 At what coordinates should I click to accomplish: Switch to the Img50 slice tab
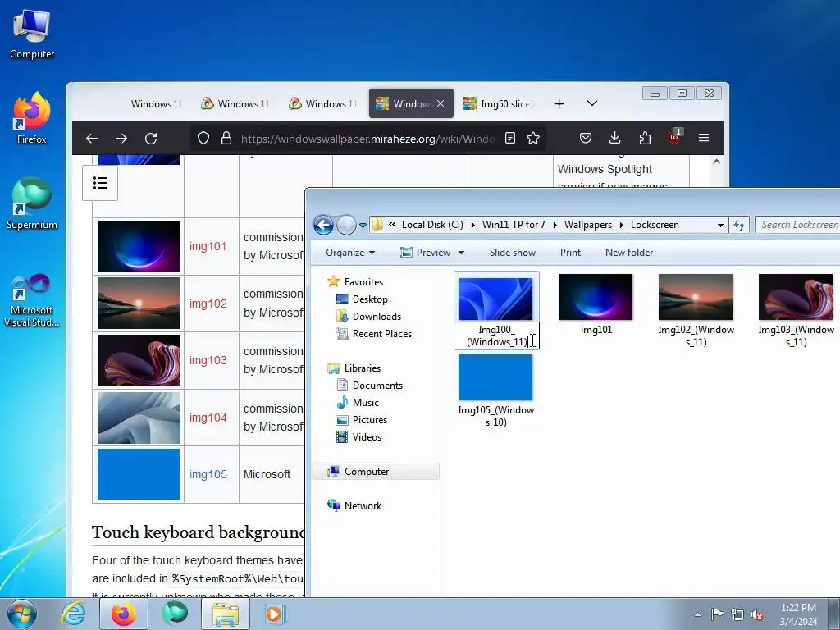pos(498,104)
